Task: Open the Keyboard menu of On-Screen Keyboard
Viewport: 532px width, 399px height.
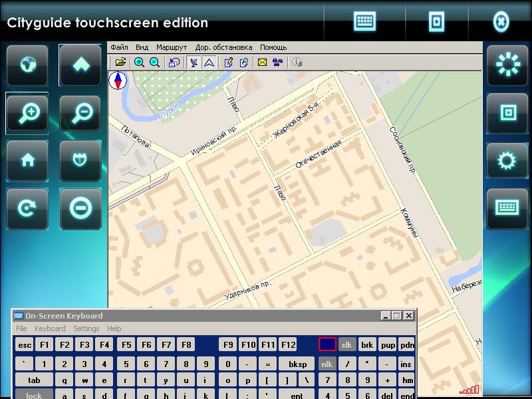Action: [x=50, y=329]
